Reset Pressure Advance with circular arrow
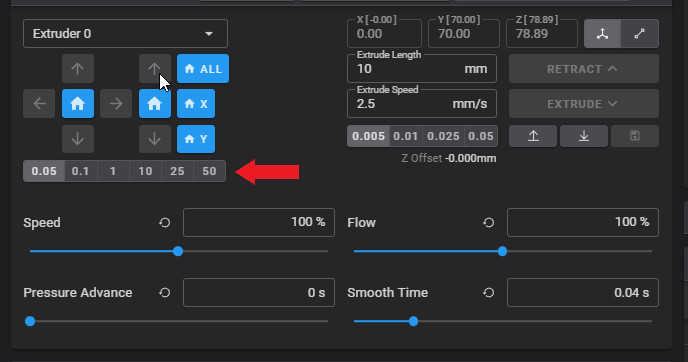The image size is (688, 362). [x=165, y=293]
